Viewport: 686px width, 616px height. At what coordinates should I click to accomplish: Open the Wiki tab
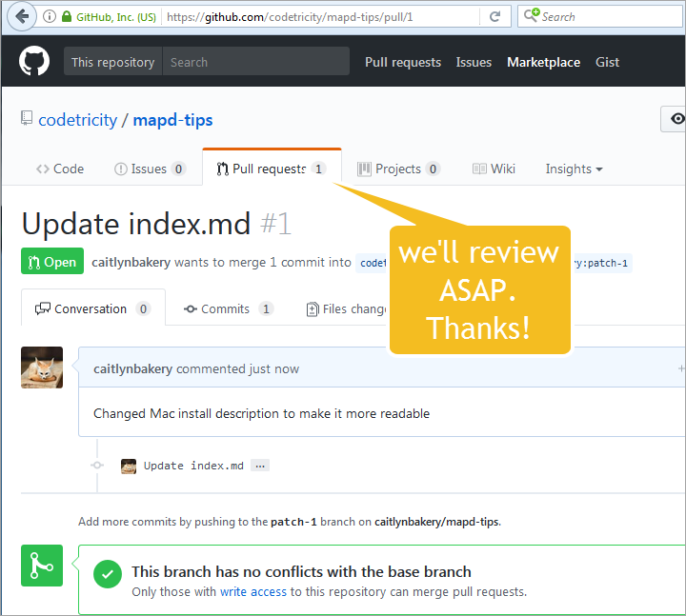[x=494, y=169]
